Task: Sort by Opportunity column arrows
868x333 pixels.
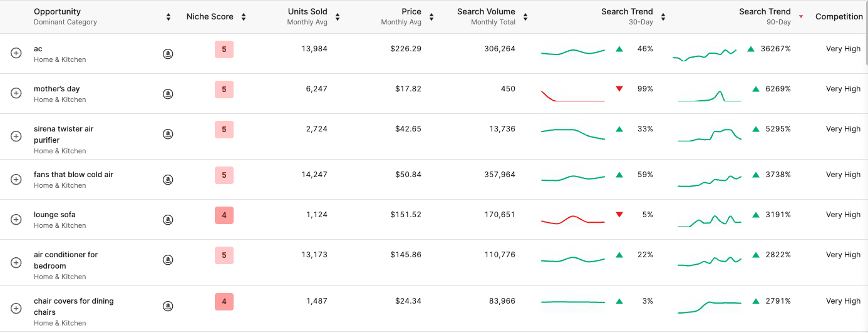Action: 168,17
